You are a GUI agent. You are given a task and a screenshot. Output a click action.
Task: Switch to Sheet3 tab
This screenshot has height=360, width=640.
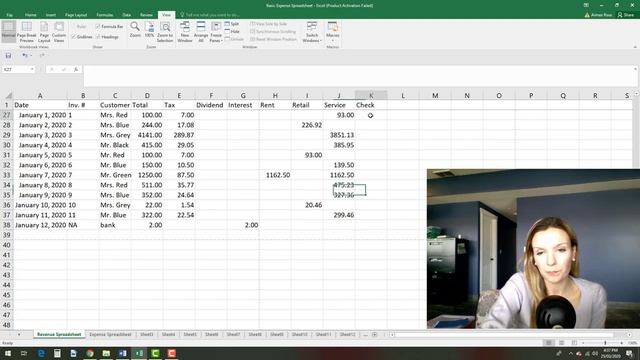coord(147,334)
